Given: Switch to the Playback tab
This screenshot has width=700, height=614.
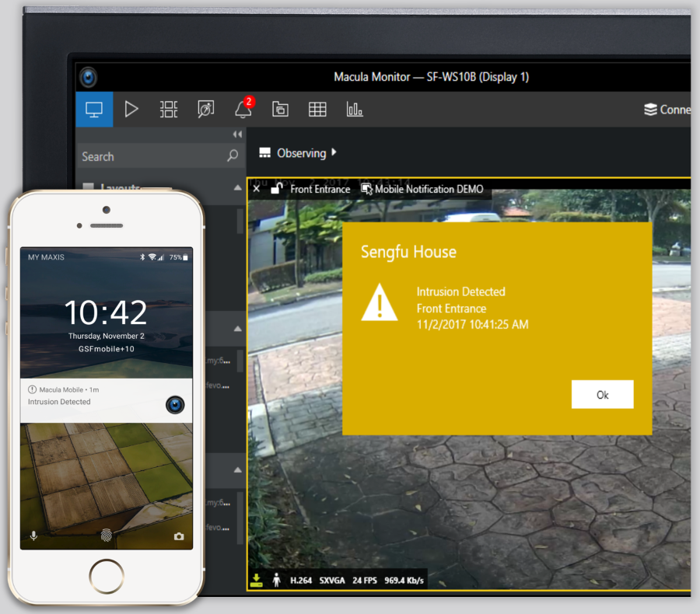Looking at the screenshot, I should coord(131,110).
